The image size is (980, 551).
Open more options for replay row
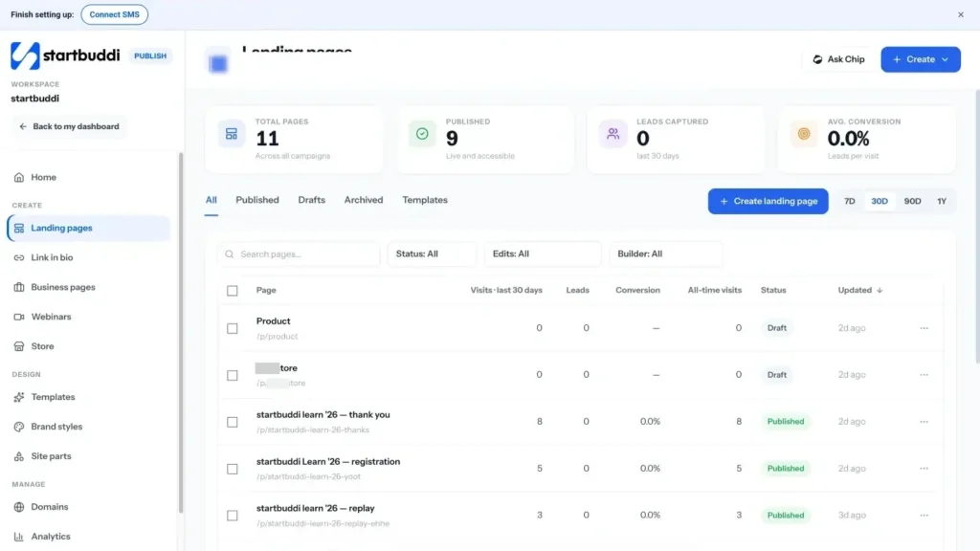tap(924, 516)
